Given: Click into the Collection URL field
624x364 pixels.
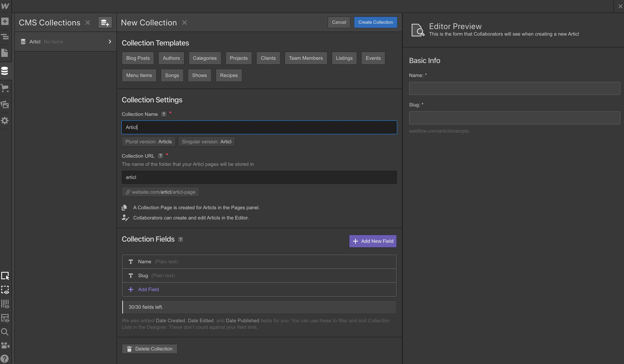Looking at the screenshot, I should 259,177.
